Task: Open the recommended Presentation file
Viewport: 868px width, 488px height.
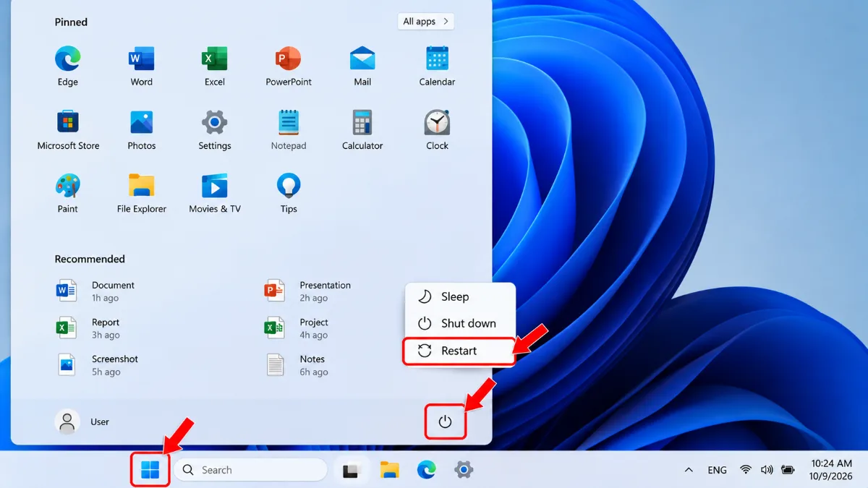Action: pyautogui.click(x=307, y=291)
